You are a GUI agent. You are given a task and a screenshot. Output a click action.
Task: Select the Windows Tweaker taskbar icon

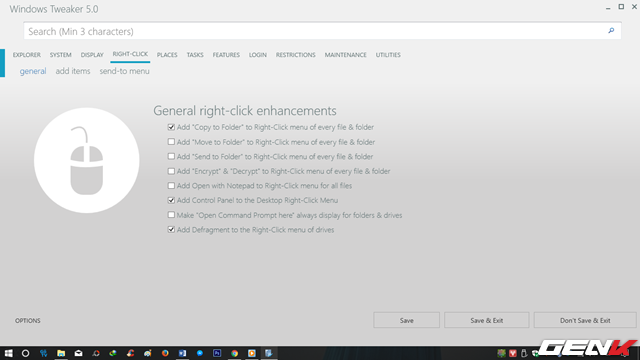coord(269,353)
